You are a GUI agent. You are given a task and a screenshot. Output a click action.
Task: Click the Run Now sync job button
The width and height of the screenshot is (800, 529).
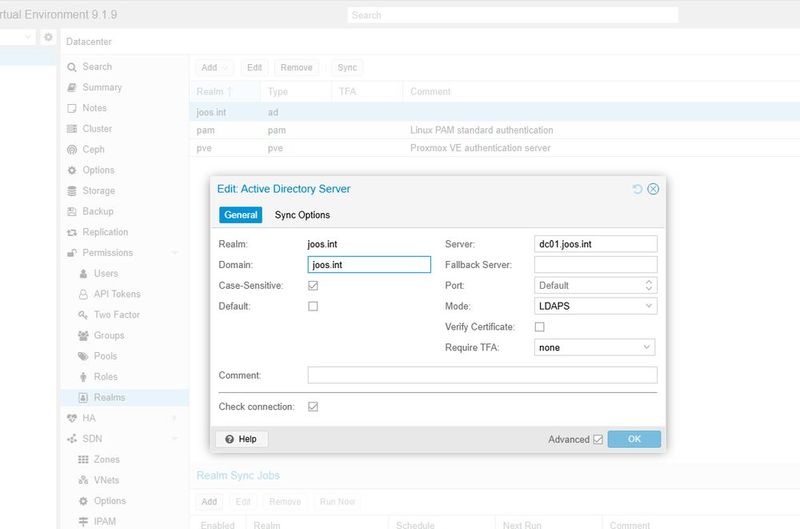[337, 502]
